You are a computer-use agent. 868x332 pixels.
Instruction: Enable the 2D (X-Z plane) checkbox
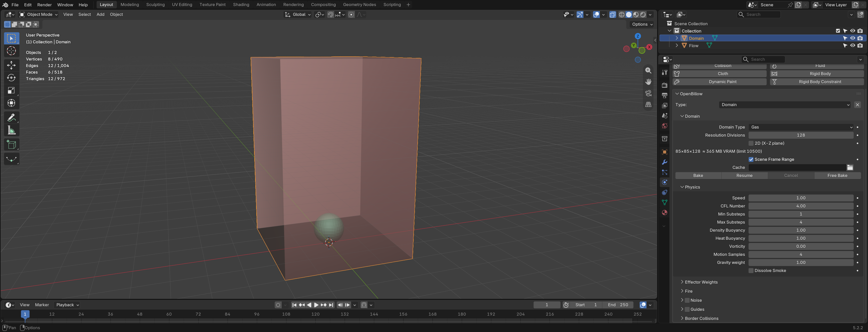(751, 143)
